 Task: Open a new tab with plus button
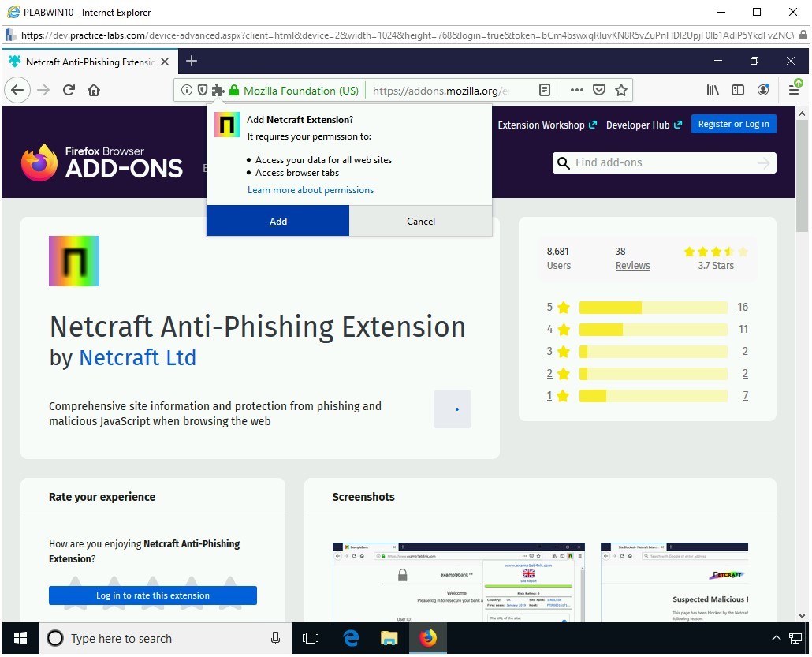click(192, 61)
